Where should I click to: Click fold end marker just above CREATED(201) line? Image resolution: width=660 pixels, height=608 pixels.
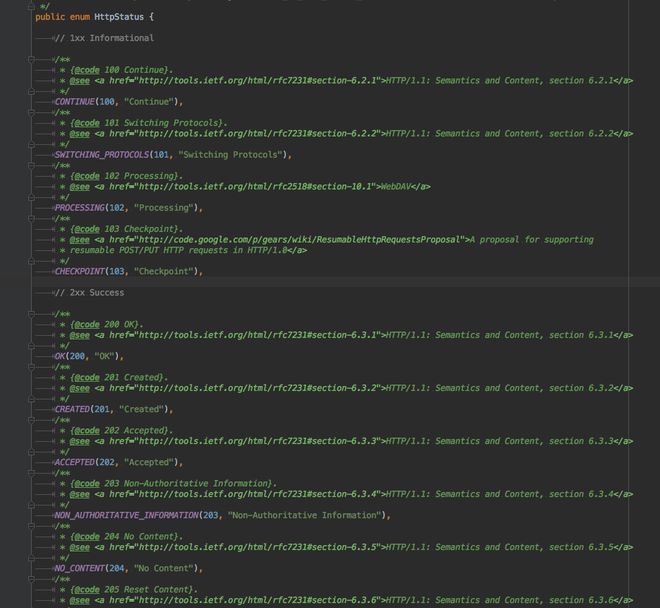pos(31,399)
